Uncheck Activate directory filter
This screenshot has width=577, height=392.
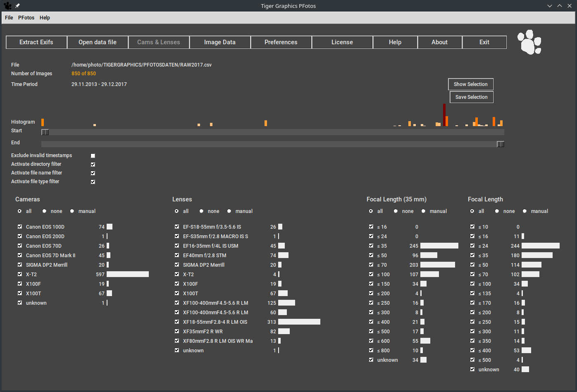(x=93, y=165)
